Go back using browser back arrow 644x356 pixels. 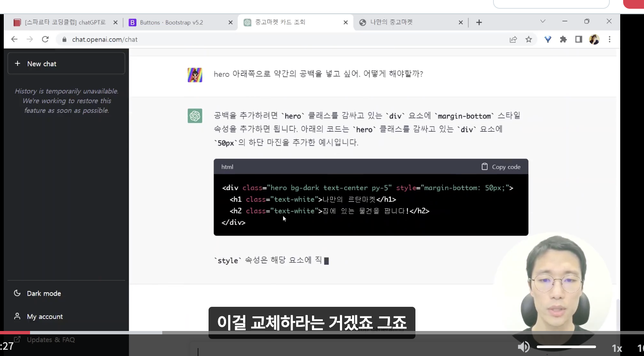(14, 39)
